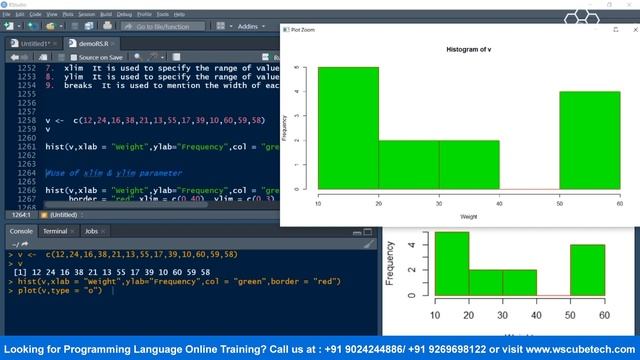The height and width of the screenshot is (360, 640).
Task: Open the New File dropdown arrow
Action: [19, 27]
